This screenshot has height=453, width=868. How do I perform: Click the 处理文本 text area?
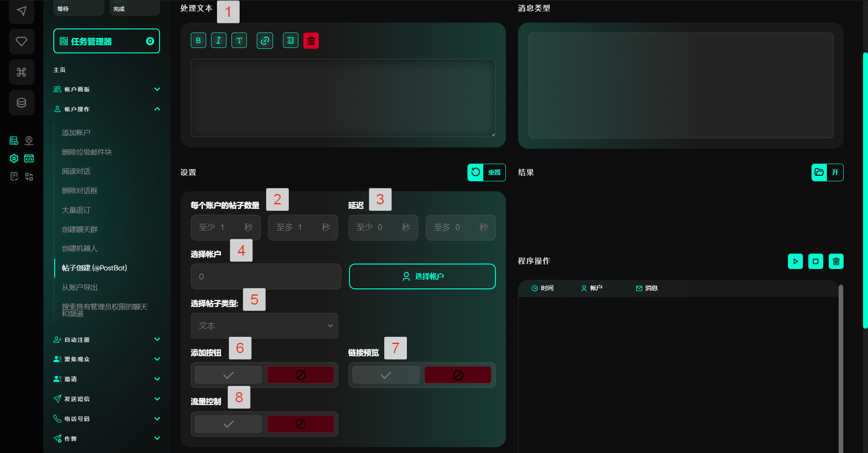[x=343, y=98]
